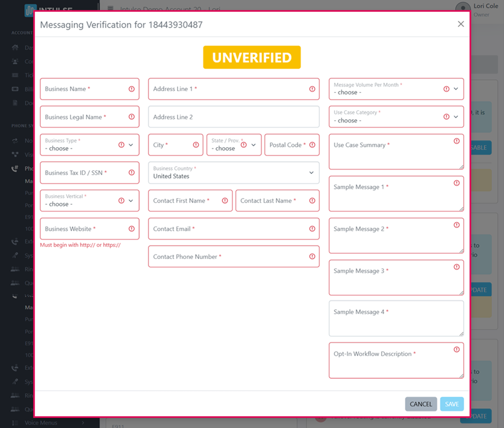Viewport: 504px width, 428px height.
Task: Click the Save button
Action: (451, 404)
